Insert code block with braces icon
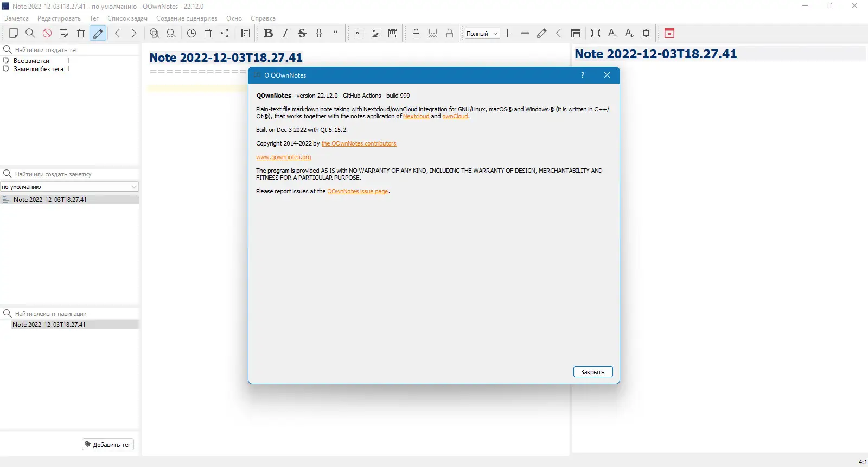This screenshot has height=467, width=868. point(319,33)
